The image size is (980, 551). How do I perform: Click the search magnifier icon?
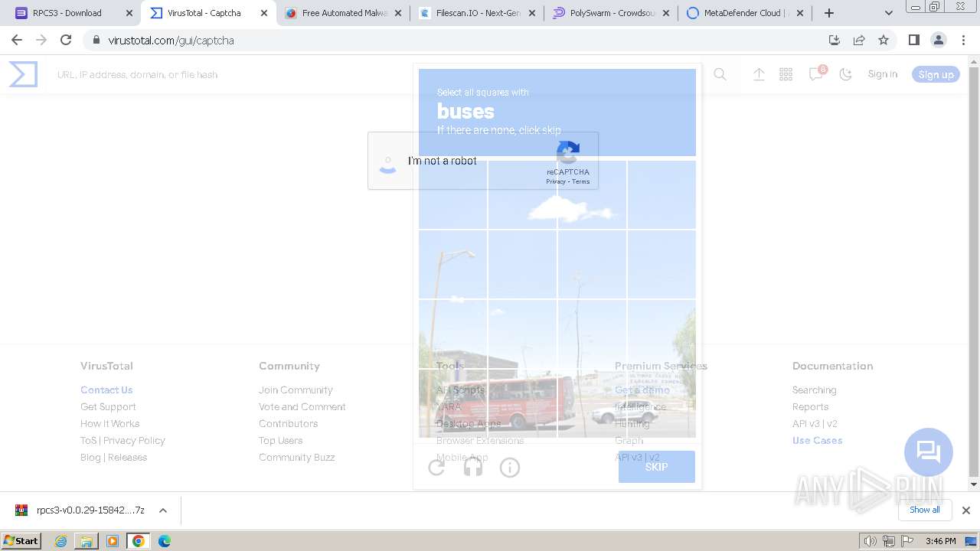[x=720, y=74]
